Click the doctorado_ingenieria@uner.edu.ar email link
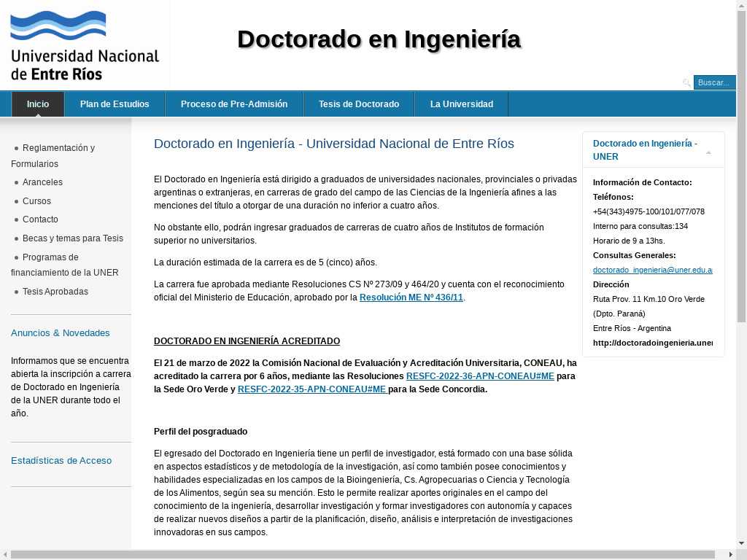747x560 pixels. 653,270
